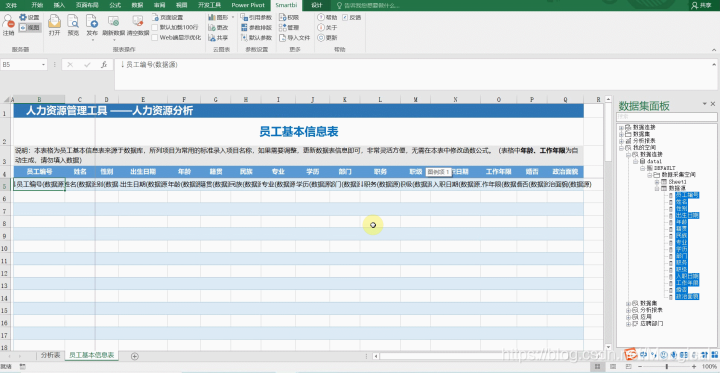Switch to the 插入 insert tab
Image resolution: width=720 pixels, height=373 pixels.
pos(59,5)
